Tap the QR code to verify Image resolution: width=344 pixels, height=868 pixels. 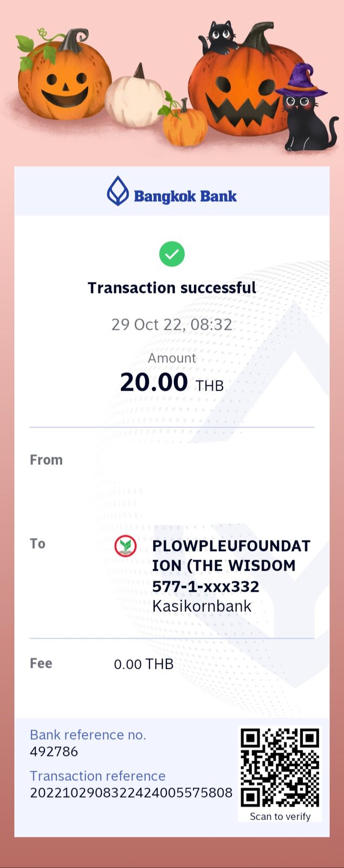tap(280, 767)
